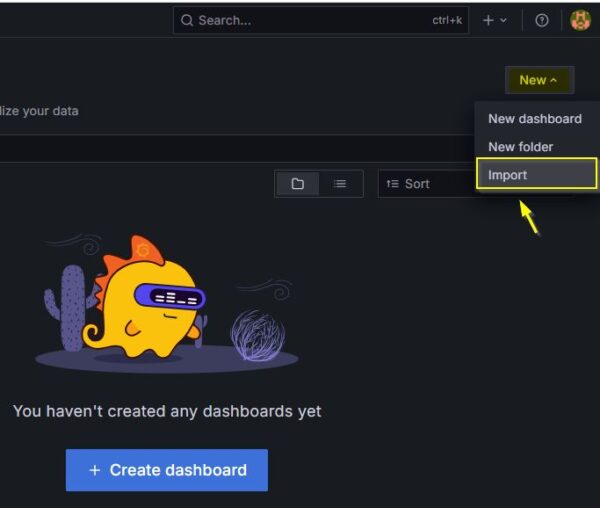The width and height of the screenshot is (600, 508).
Task: Open the plus add menu in header
Action: 494,20
